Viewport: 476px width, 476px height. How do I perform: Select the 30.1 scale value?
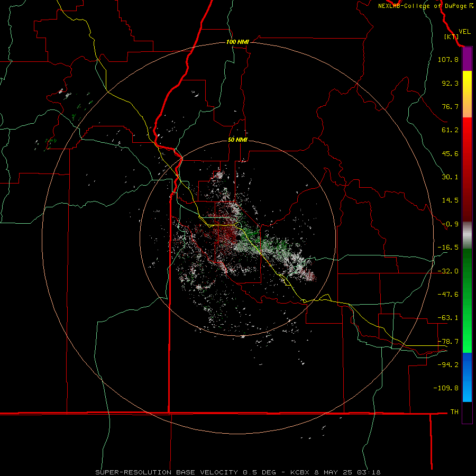point(450,177)
